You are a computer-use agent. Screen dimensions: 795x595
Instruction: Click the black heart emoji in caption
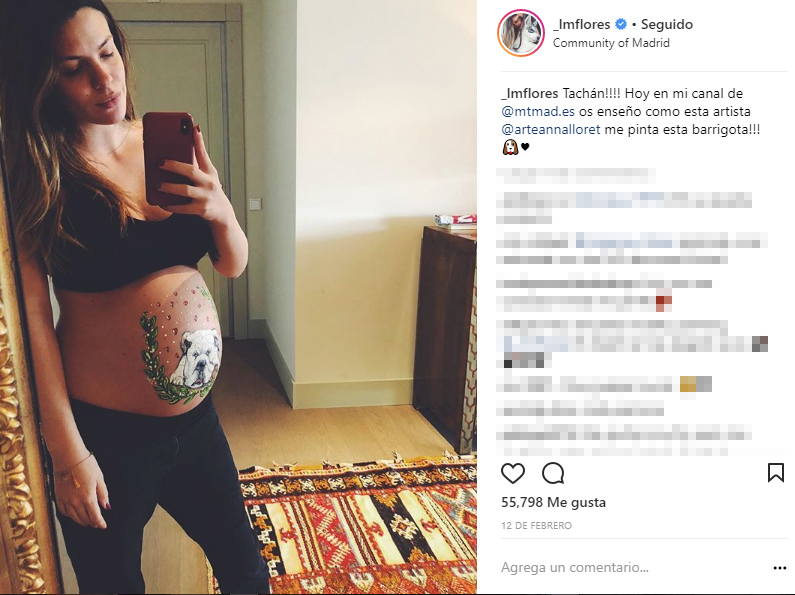[x=525, y=147]
